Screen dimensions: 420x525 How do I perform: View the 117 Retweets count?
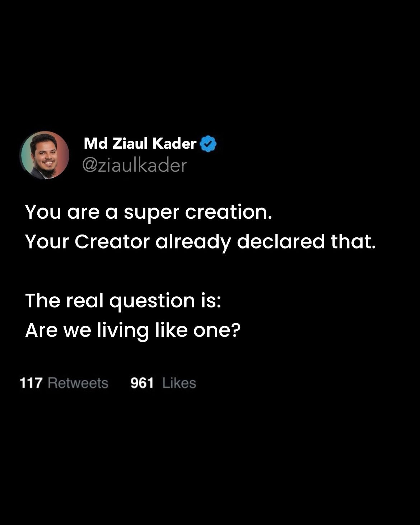click(x=31, y=383)
